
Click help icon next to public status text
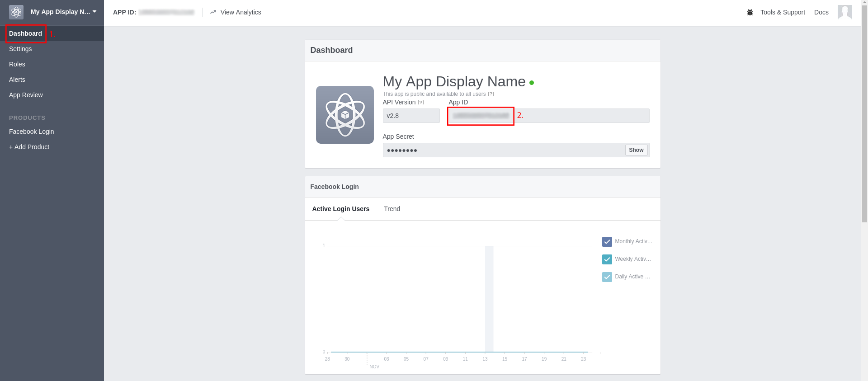pos(491,94)
